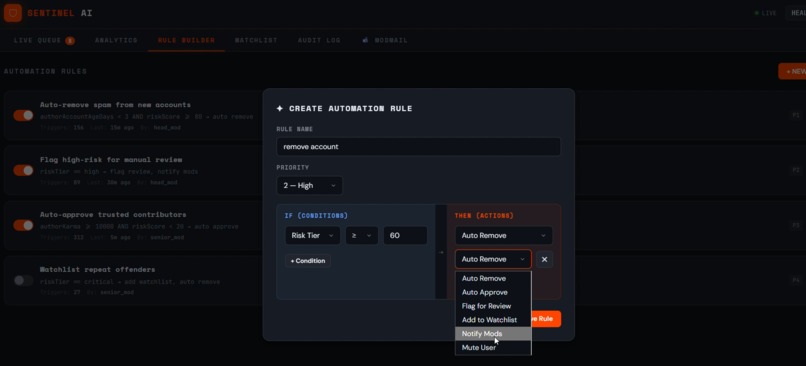
Task: Select Notify Mods from the action list
Action: 493,334
